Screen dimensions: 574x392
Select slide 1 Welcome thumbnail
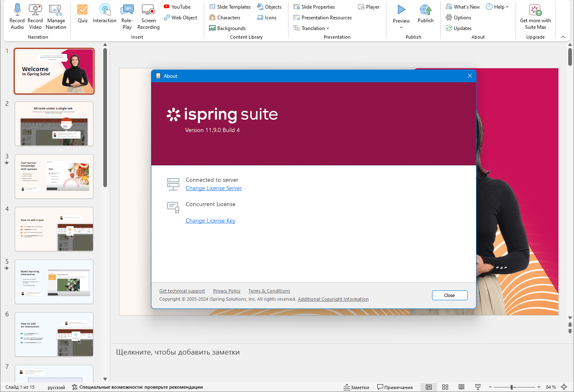point(54,71)
